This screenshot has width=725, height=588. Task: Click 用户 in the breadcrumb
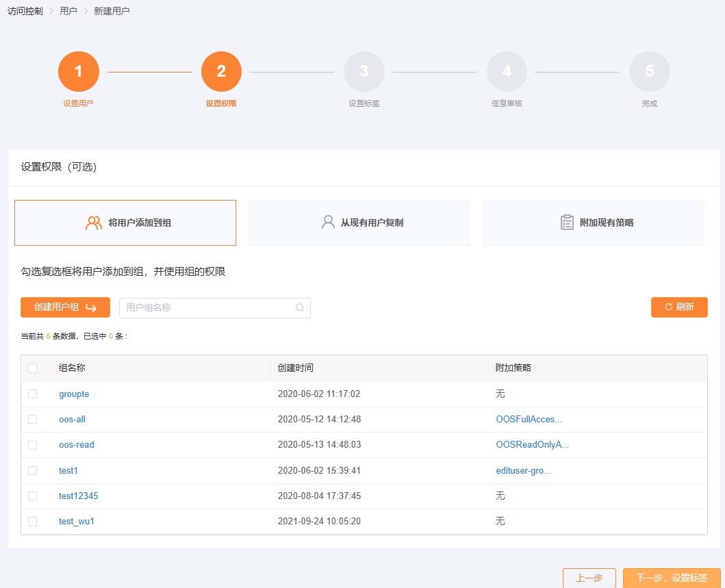coord(68,11)
